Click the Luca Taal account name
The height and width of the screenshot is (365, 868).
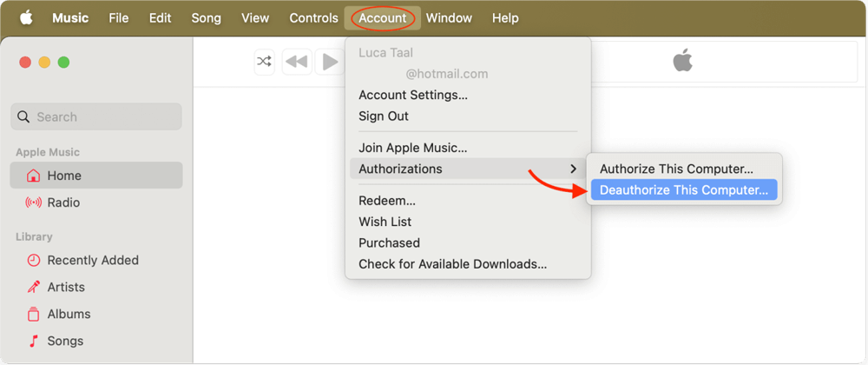(386, 53)
